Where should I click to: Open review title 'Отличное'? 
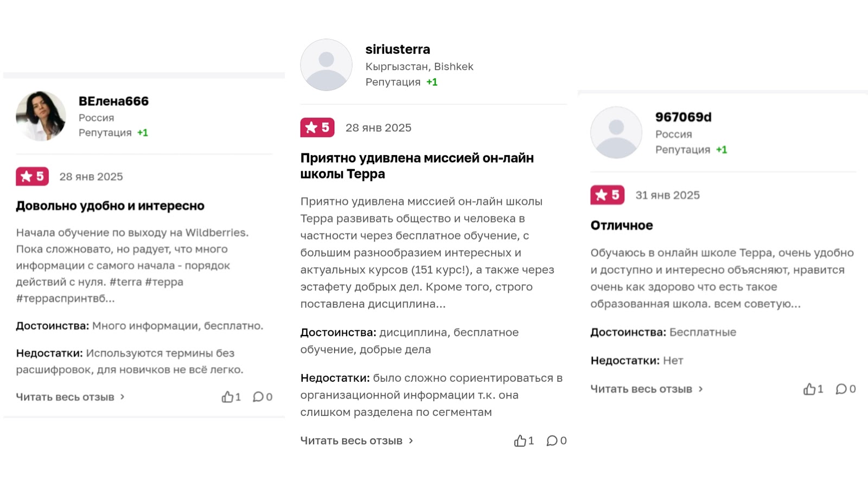(622, 226)
